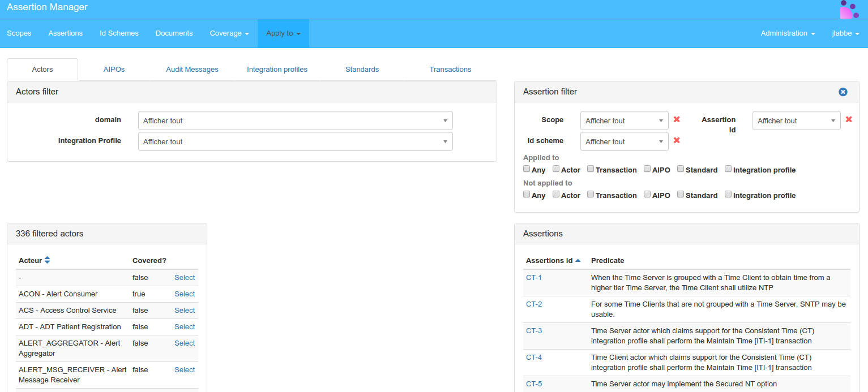
Task: Open the Transactions tab
Action: [450, 70]
